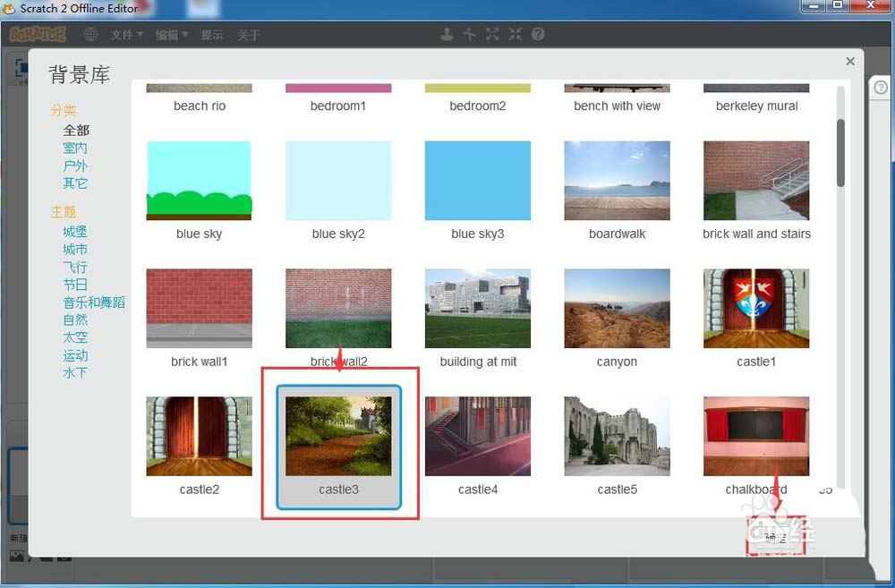Screen dimensions: 895x588
Task: Click the Scratch logo in the toolbar
Action: [x=38, y=35]
